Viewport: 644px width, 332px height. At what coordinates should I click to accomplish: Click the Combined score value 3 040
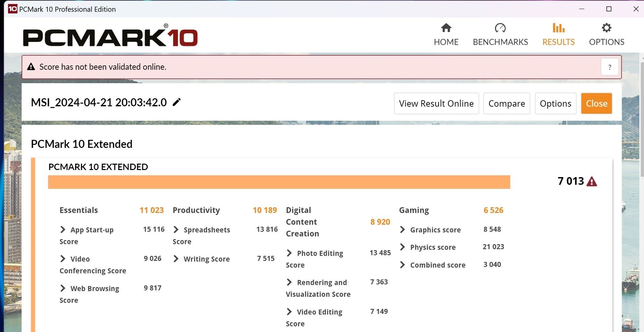[x=492, y=265]
